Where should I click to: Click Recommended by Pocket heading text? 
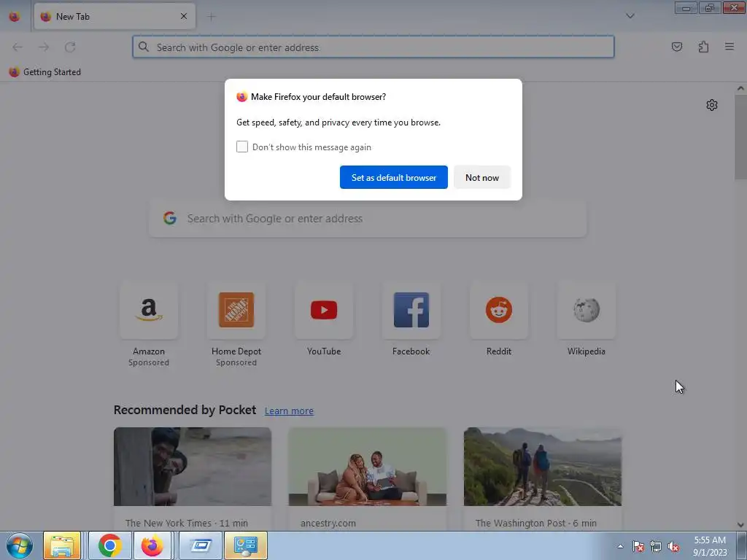point(185,410)
